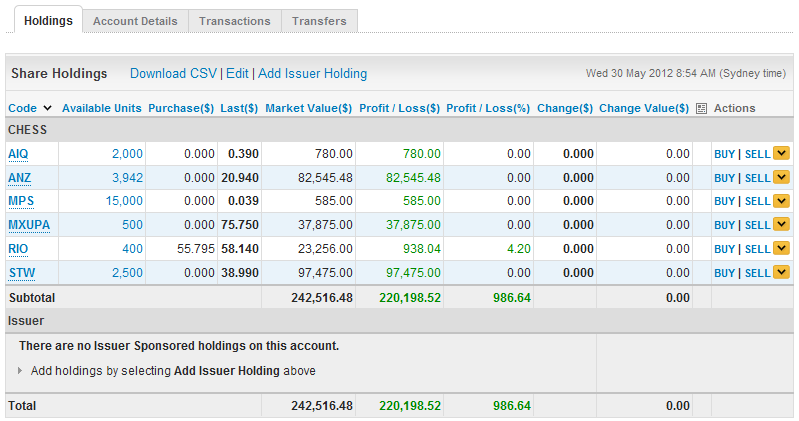The width and height of the screenshot is (799, 421).
Task: Click the Download CSV link
Action: coord(173,73)
